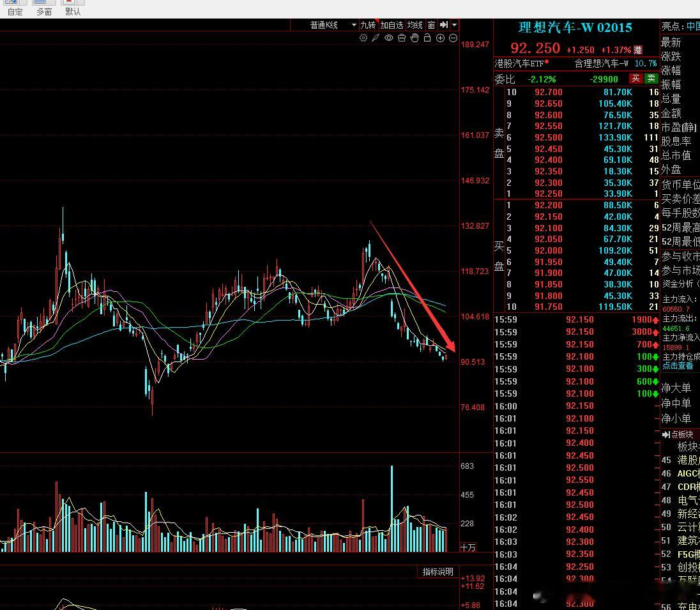Click the 九转 indicator button
The width and height of the screenshot is (700, 610).
(369, 25)
